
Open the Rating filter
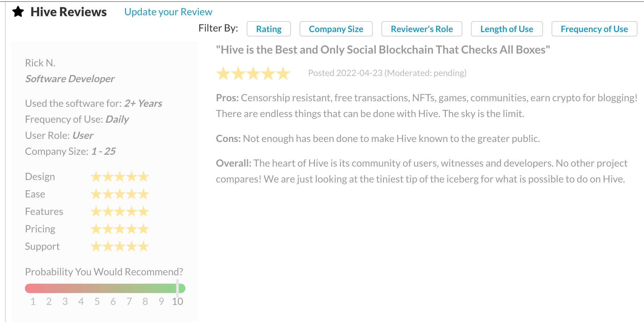269,29
